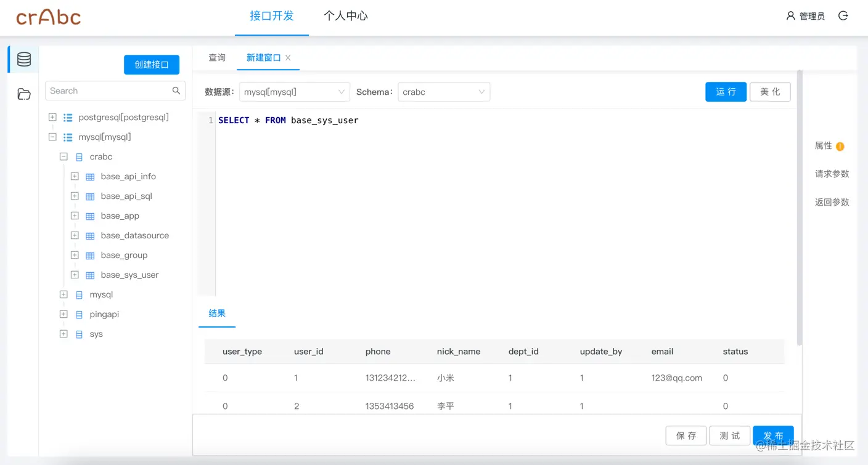Click the pingapi schema icon
Viewport: 868px width, 465px height.
pos(79,315)
